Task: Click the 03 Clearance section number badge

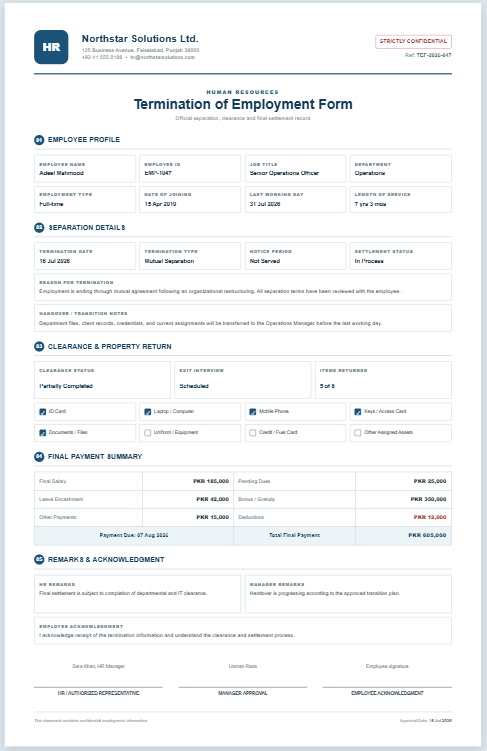Action: [x=39, y=346]
